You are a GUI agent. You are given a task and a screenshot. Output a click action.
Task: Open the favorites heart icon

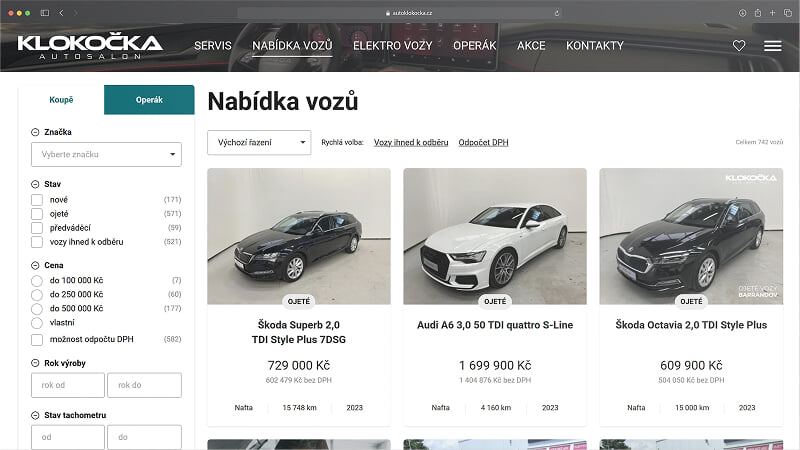coord(739,46)
